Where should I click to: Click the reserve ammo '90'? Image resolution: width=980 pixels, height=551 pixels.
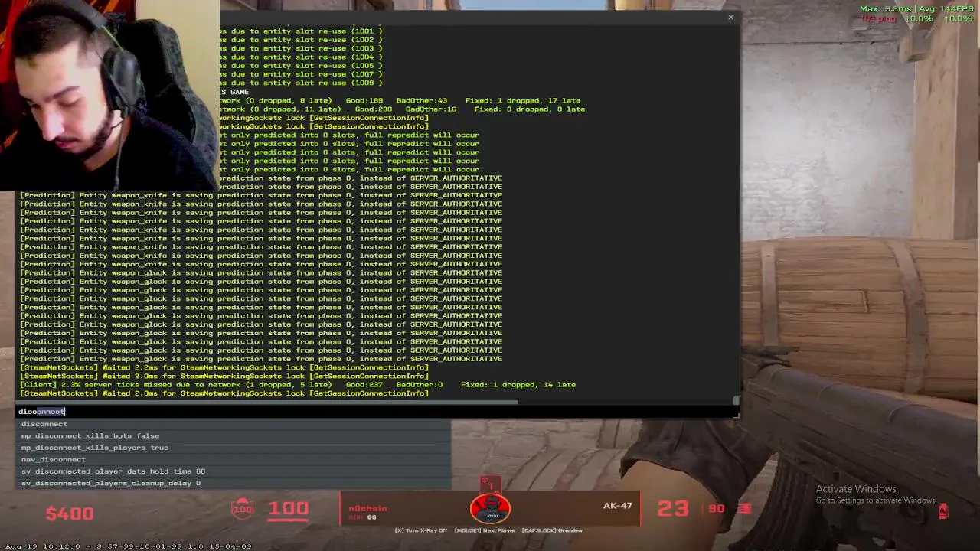[x=717, y=508]
